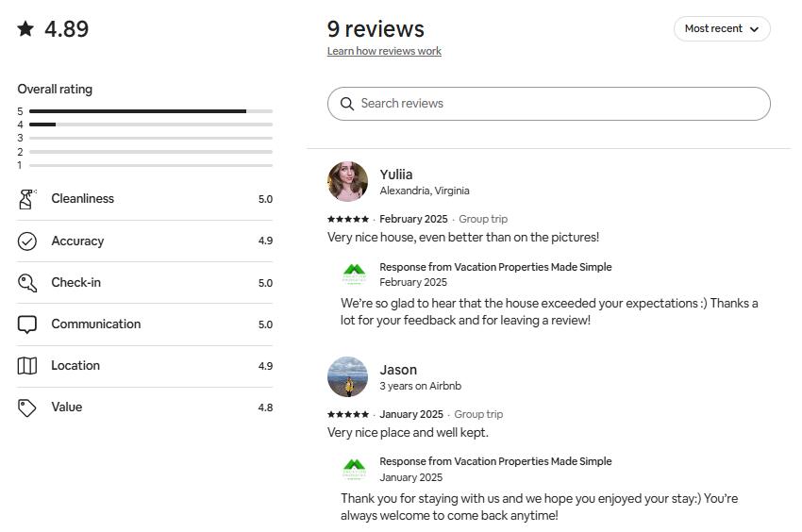Click the Cleanliness spray bottle icon
This screenshot has height=532, width=802.
pos(27,199)
